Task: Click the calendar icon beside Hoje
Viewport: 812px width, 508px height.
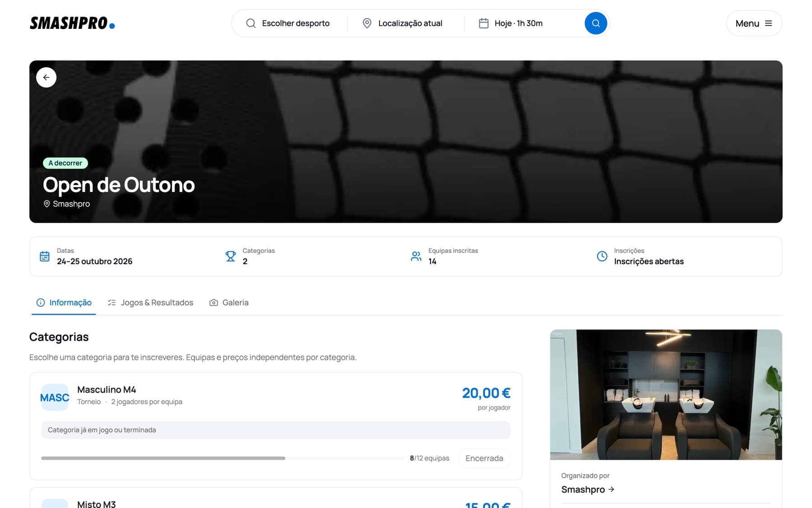Action: pyautogui.click(x=484, y=23)
